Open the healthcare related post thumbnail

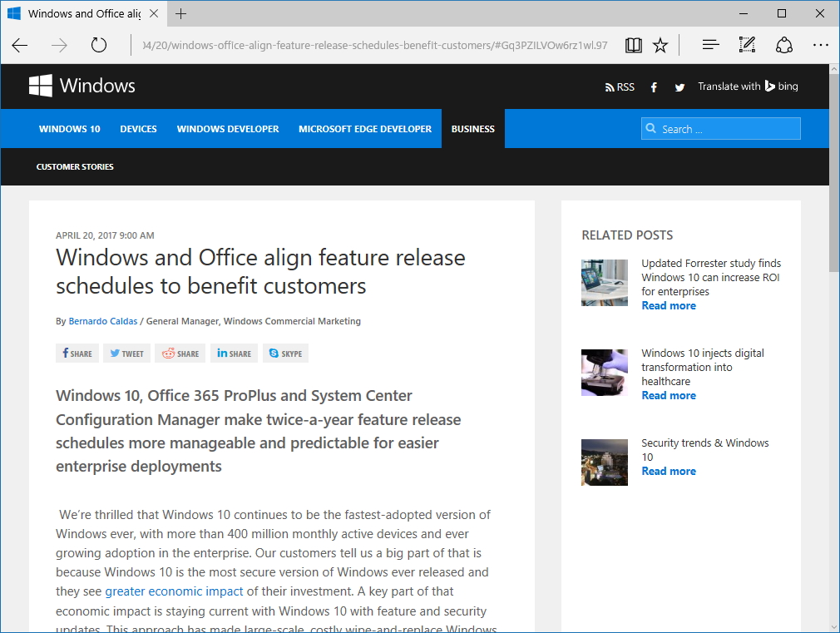(605, 373)
